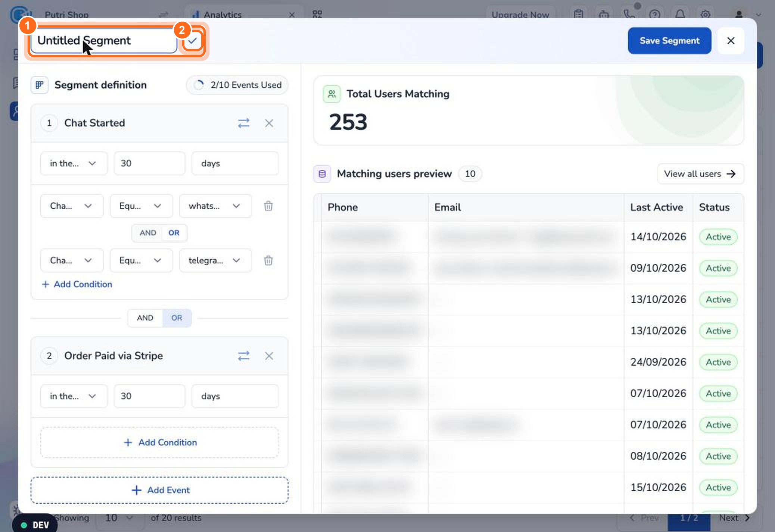The image size is (775, 532).
Task: Delete the whatsapp condition row
Action: point(268,206)
